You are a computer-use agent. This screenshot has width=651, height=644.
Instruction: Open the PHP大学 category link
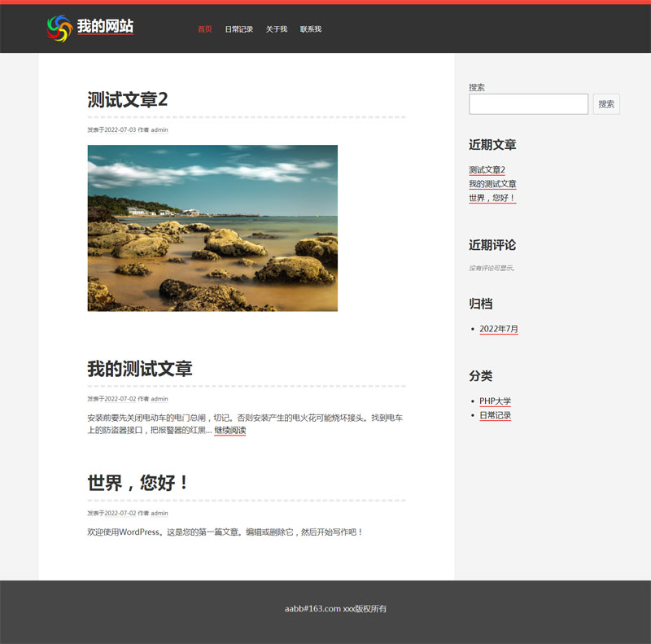(495, 401)
